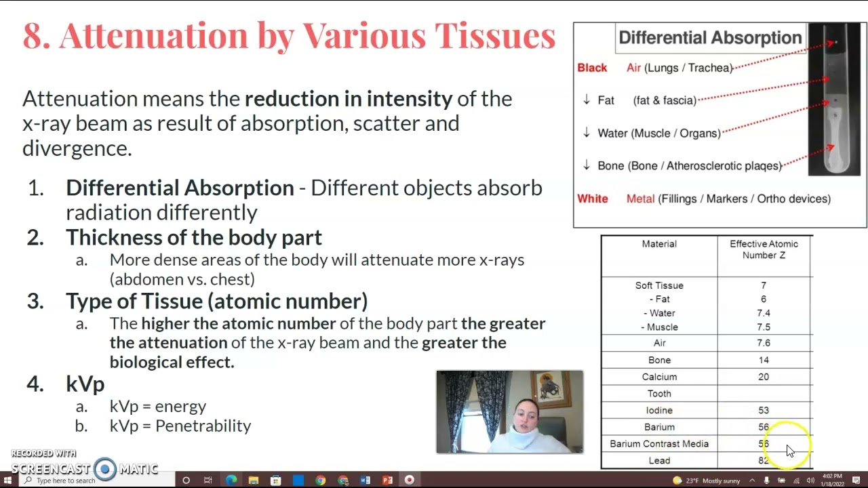This screenshot has height=488, width=868.
Task: Click the microphone icon in system tray
Action: coord(766,481)
